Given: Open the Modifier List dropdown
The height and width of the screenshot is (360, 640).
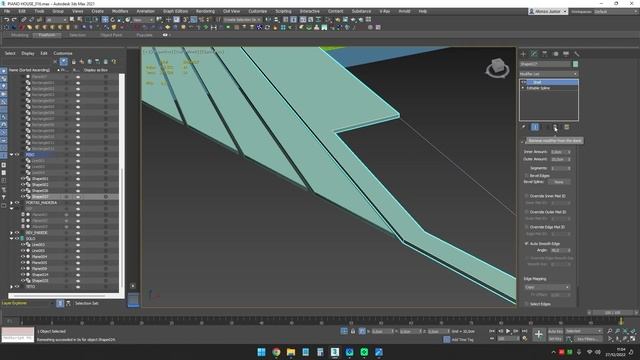Looking at the screenshot, I should 549,74.
